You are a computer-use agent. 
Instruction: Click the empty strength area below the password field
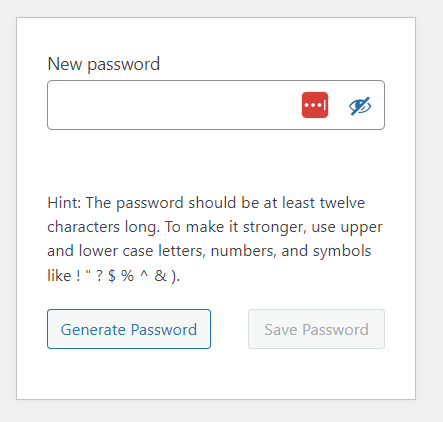click(216, 160)
